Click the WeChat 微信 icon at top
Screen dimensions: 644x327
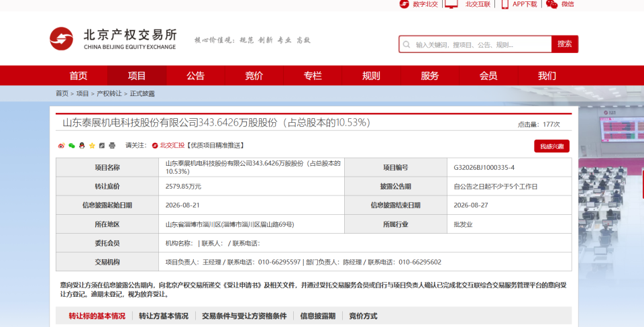point(551,4)
